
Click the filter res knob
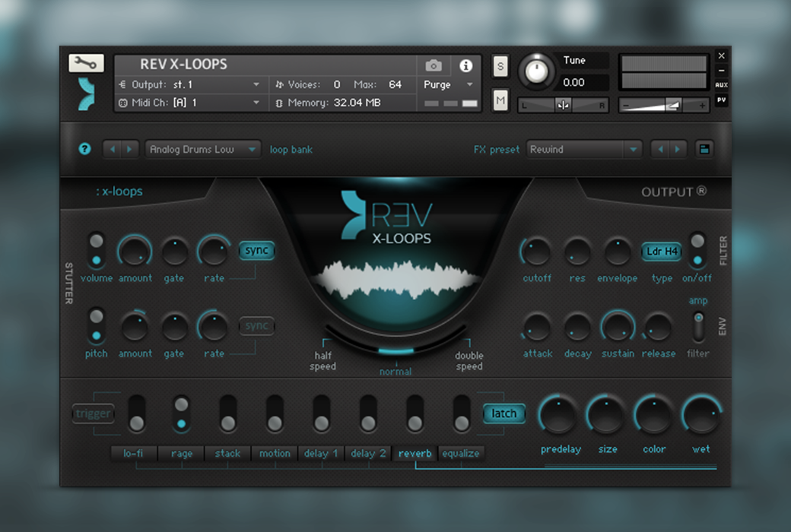577,251
